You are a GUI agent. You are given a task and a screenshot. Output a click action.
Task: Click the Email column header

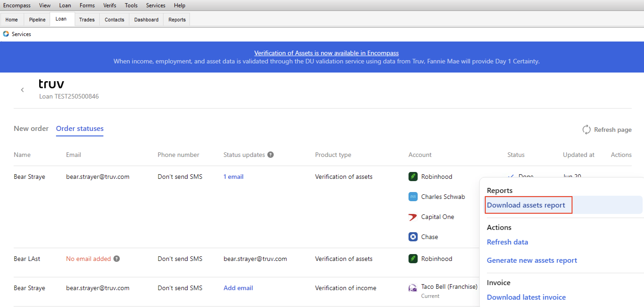pos(74,155)
